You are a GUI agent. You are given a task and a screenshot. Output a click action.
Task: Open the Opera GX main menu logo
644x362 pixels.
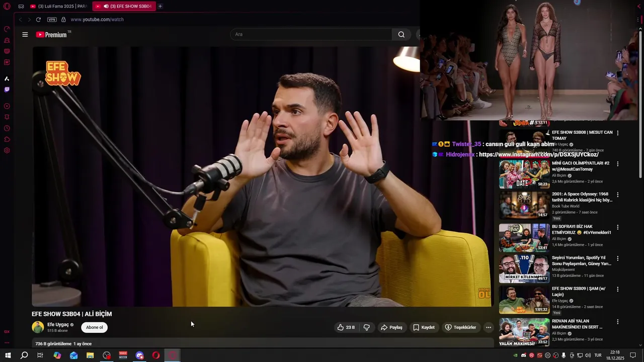(x=7, y=7)
